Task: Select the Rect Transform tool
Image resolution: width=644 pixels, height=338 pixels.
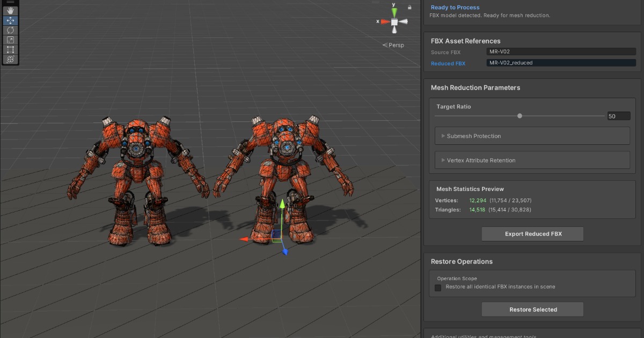Action: click(11, 50)
